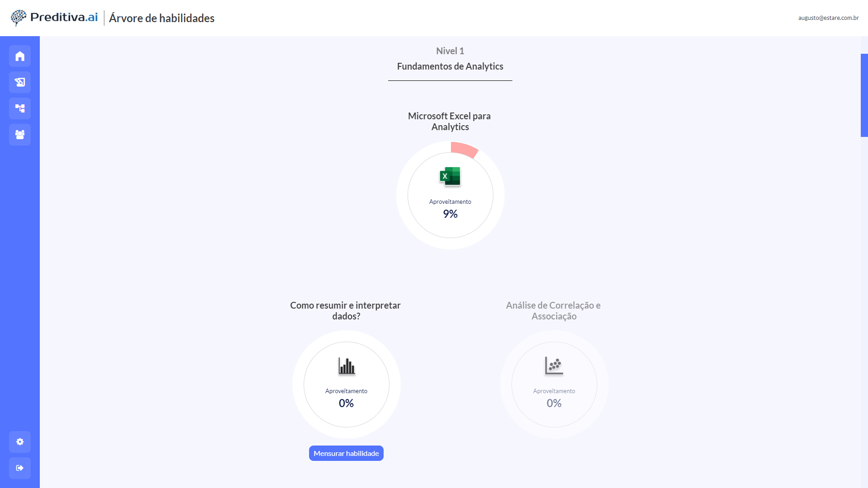Click the 'Nivel 1' heading
The height and width of the screenshot is (488, 868).
pos(450,51)
